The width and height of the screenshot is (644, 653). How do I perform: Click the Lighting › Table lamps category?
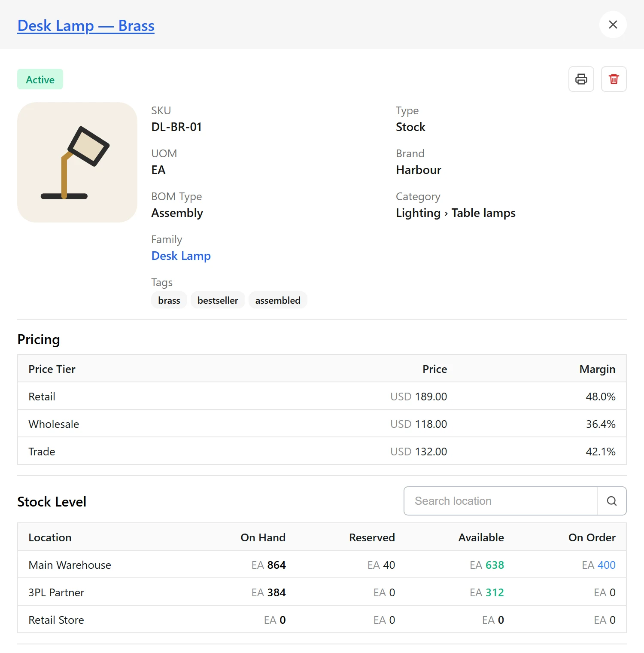[x=456, y=213]
